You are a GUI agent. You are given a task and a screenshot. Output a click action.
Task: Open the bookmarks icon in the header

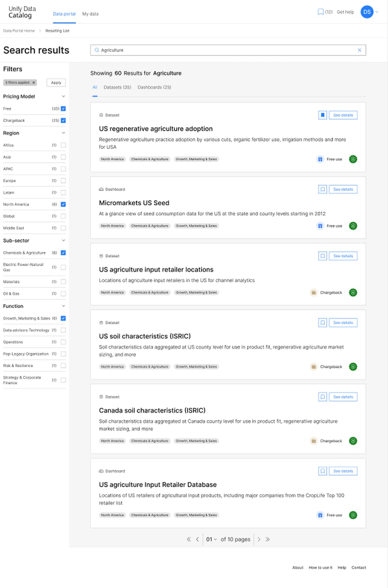[321, 12]
